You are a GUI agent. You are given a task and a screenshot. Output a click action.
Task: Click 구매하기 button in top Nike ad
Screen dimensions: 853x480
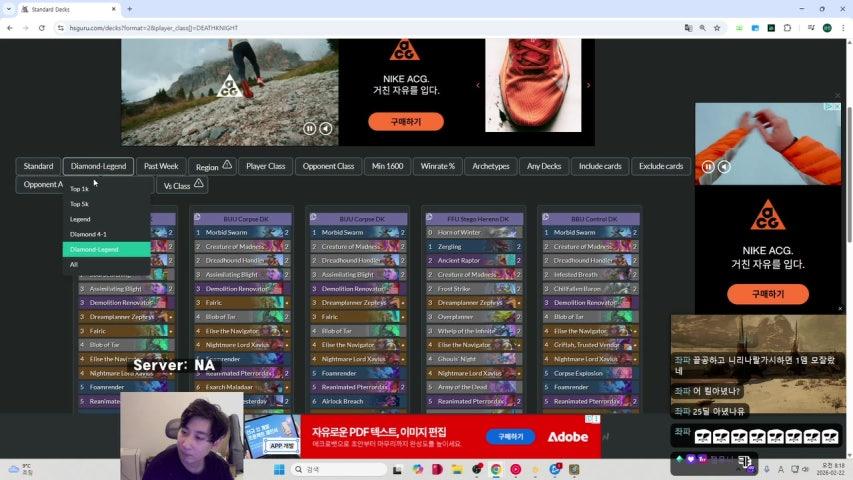(x=406, y=121)
